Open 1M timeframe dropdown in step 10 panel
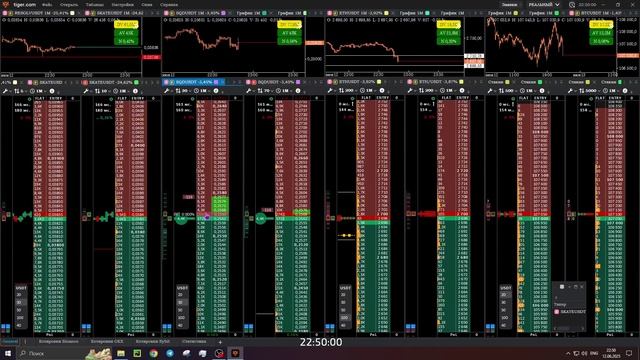This screenshot has width=640, height=360. click(121, 91)
